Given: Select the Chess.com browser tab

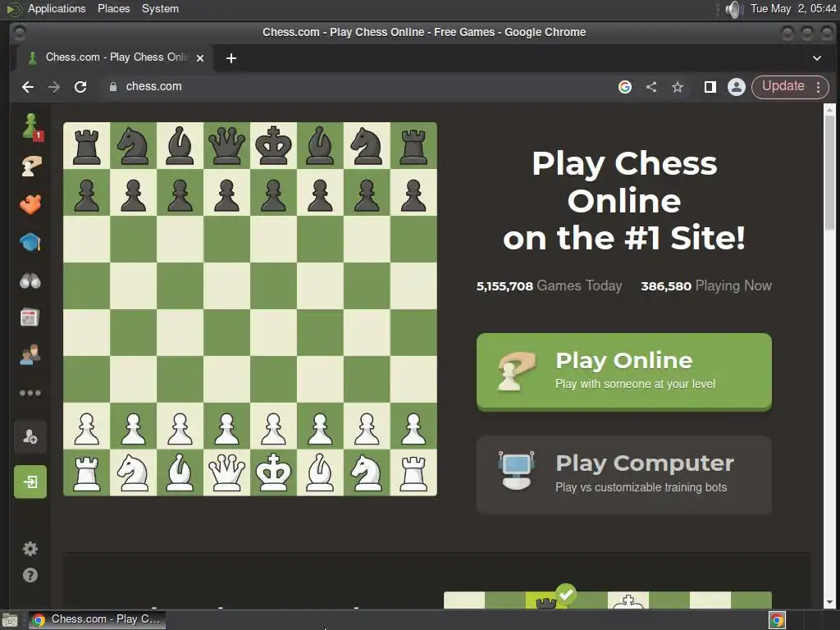Looking at the screenshot, I should pos(115,58).
